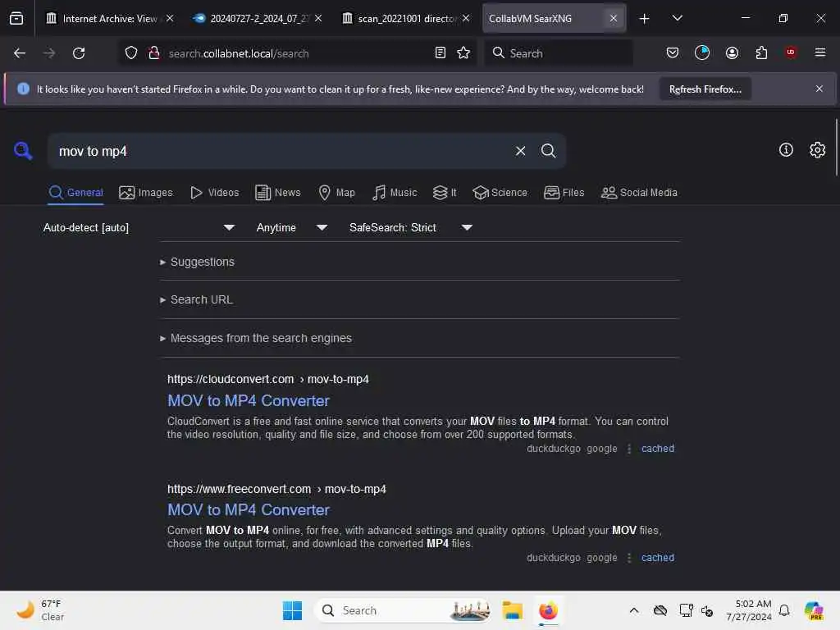
Task: Switch to Internet Archive tab
Action: point(110,19)
